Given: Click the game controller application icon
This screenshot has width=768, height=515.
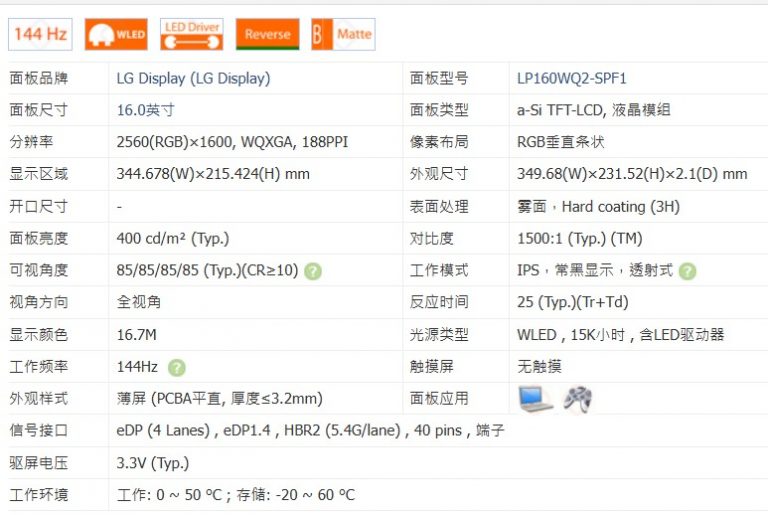Looking at the screenshot, I should [577, 399].
